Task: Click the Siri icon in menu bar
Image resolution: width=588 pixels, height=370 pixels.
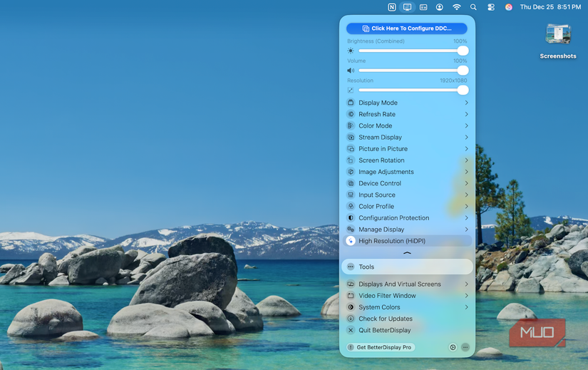Action: click(508, 7)
